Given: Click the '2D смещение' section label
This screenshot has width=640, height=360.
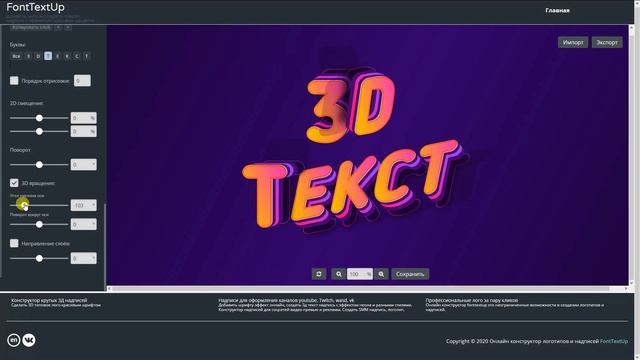Looking at the screenshot, I should click(27, 103).
